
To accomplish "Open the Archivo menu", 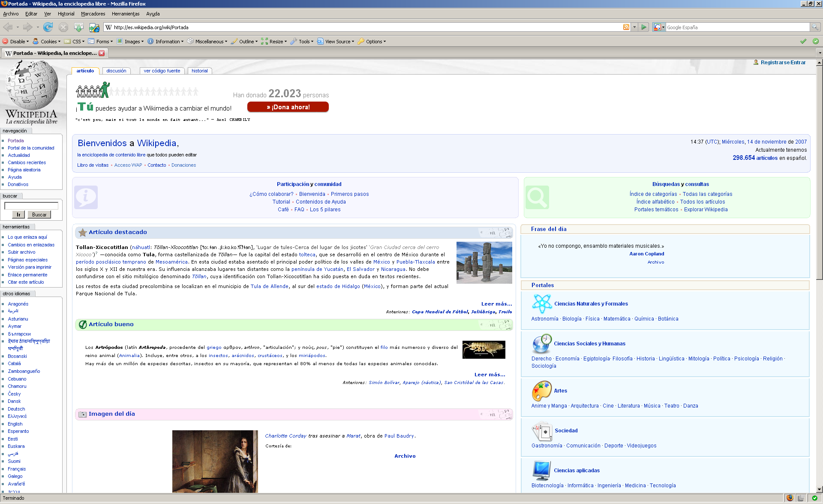I will [x=11, y=14].
